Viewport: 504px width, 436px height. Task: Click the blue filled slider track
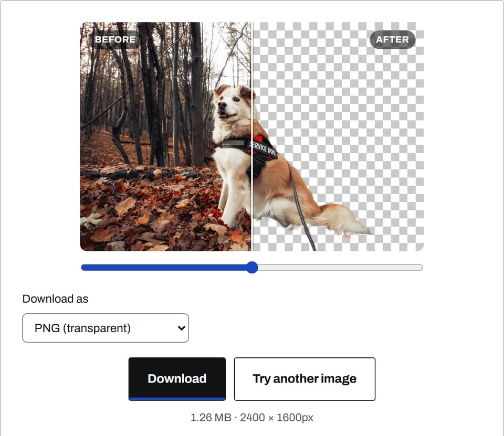pos(164,268)
